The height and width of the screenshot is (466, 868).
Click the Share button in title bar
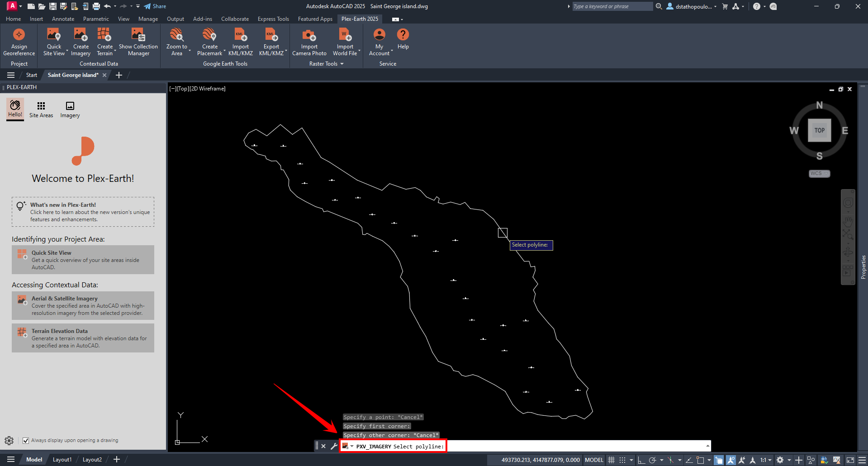click(x=155, y=6)
